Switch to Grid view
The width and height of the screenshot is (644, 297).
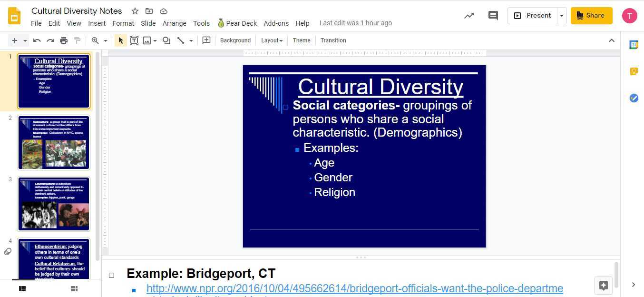[74, 288]
